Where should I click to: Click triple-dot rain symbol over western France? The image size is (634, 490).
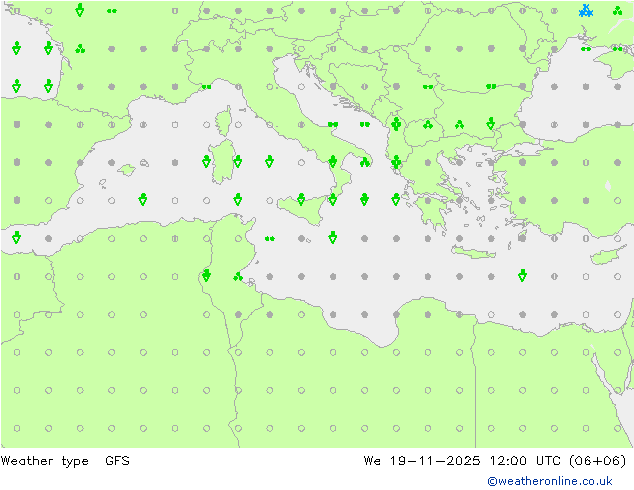(x=80, y=49)
